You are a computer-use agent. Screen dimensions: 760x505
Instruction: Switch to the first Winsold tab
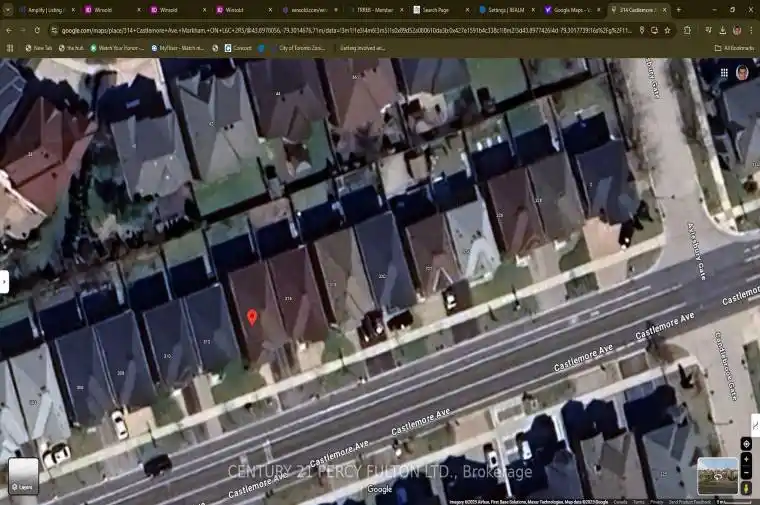click(x=111, y=10)
